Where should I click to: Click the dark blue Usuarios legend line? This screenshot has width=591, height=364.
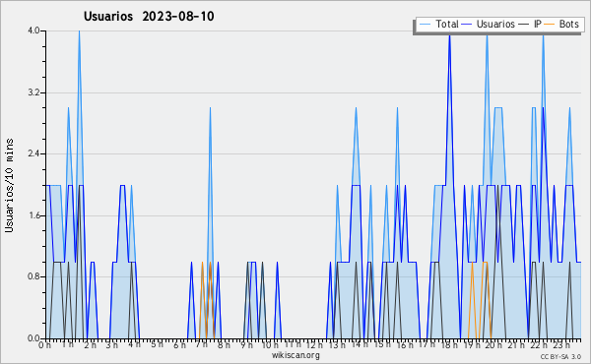[467, 25]
